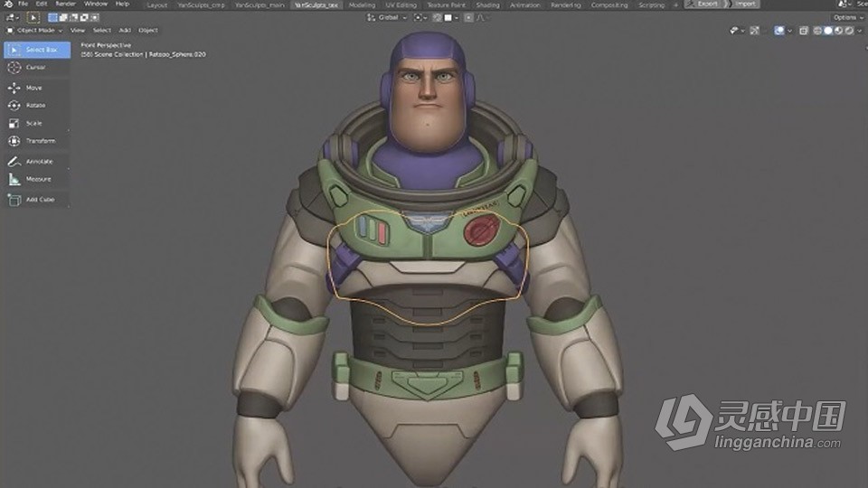Switch to YanSculpts_cmp workspace tab
The height and width of the screenshot is (488, 868).
point(201,5)
